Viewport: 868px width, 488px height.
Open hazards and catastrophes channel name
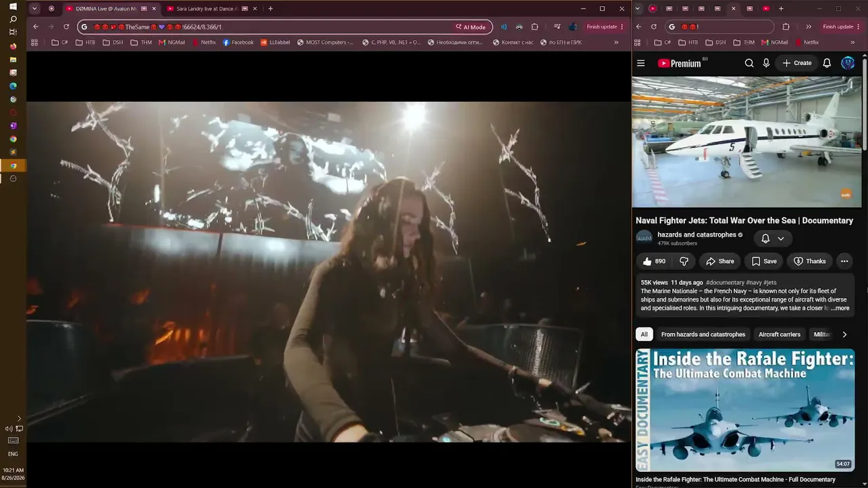pyautogui.click(x=696, y=235)
